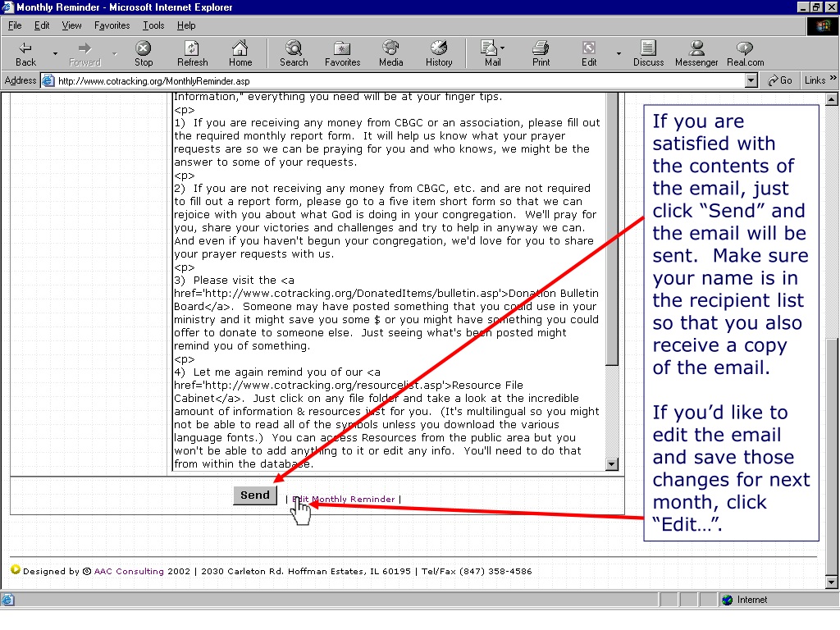The image size is (840, 630).
Task: Click the page scrollbar up arrow
Action: click(x=831, y=98)
